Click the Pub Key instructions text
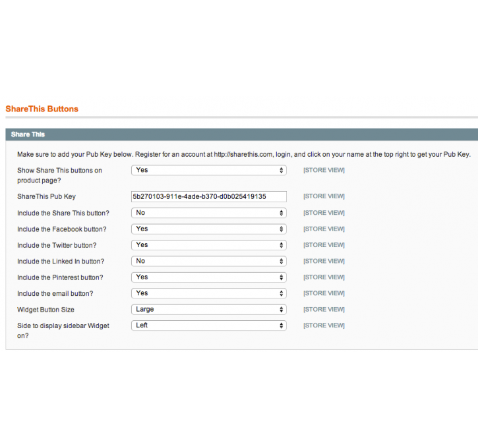 (x=244, y=154)
